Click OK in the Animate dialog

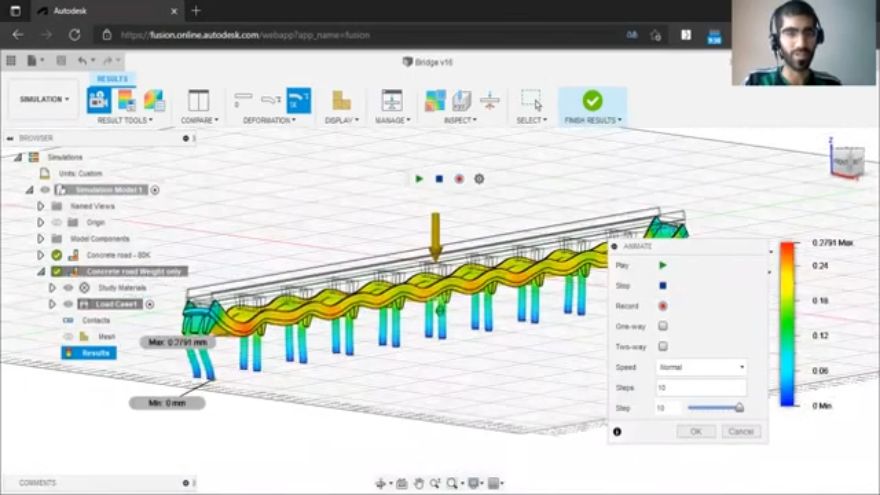click(x=696, y=432)
